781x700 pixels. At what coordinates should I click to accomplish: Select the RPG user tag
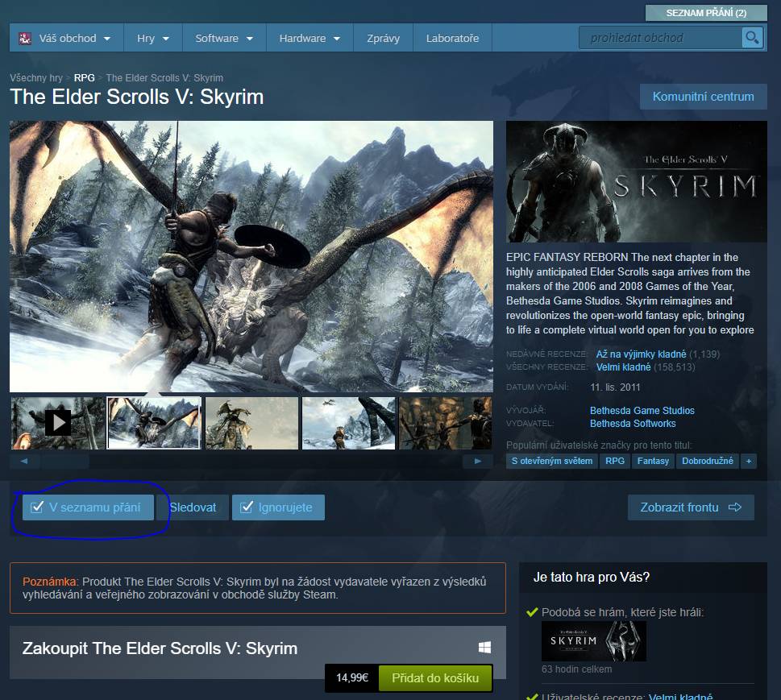click(x=615, y=461)
